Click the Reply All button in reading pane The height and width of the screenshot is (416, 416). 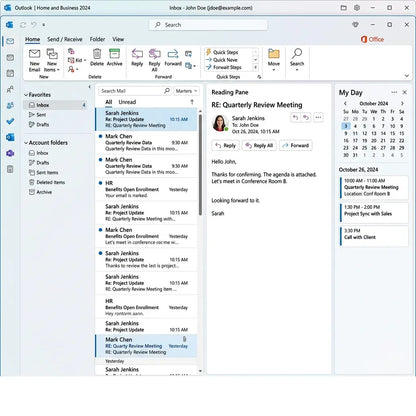click(x=259, y=145)
